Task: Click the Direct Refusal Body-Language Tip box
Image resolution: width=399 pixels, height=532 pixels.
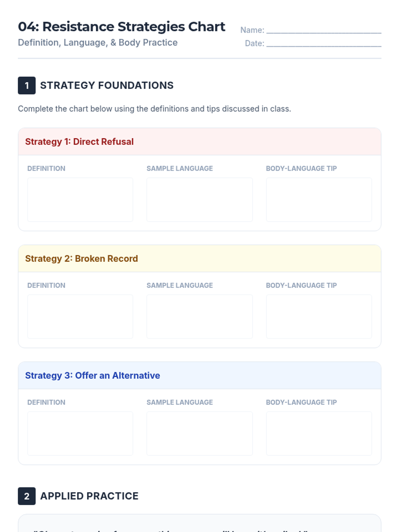Action: [x=319, y=199]
